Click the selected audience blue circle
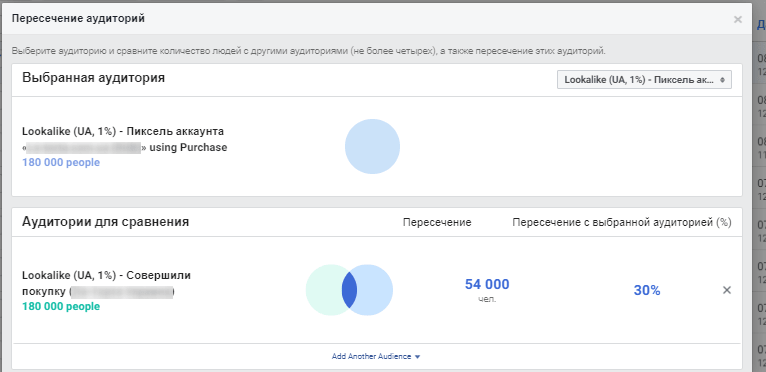 (372, 147)
